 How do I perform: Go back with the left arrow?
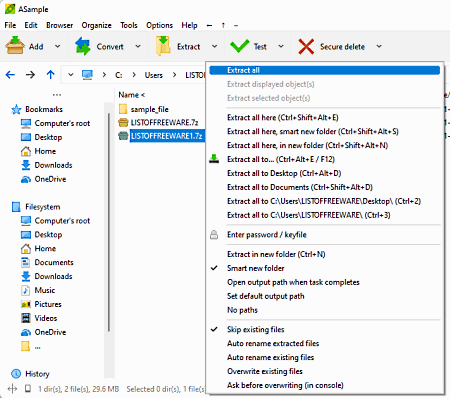click(10, 75)
